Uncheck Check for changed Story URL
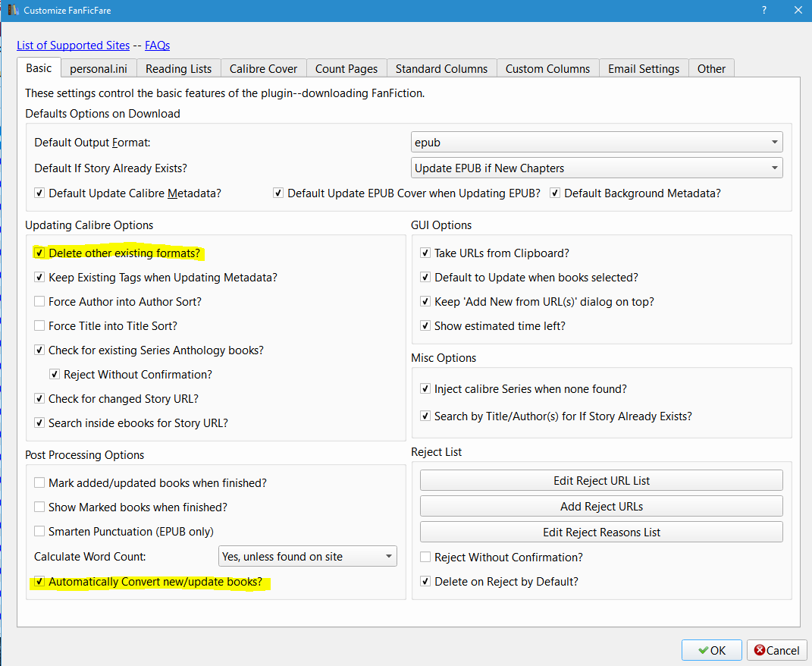Viewport: 812px width, 666px height. click(x=39, y=398)
